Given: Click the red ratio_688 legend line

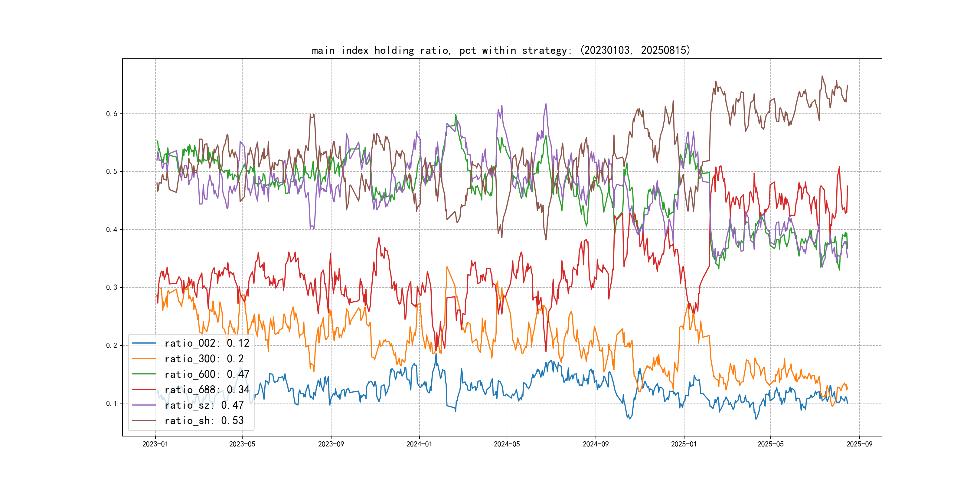Looking at the screenshot, I should tap(144, 390).
